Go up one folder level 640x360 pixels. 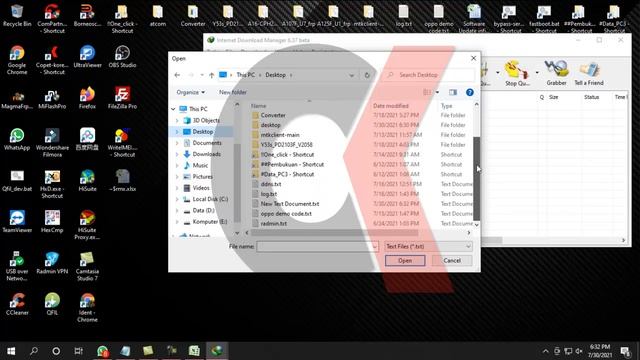[x=211, y=75]
